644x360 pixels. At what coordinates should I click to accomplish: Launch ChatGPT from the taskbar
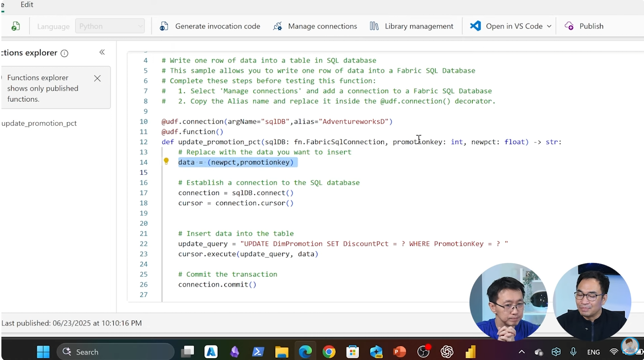tap(447, 352)
